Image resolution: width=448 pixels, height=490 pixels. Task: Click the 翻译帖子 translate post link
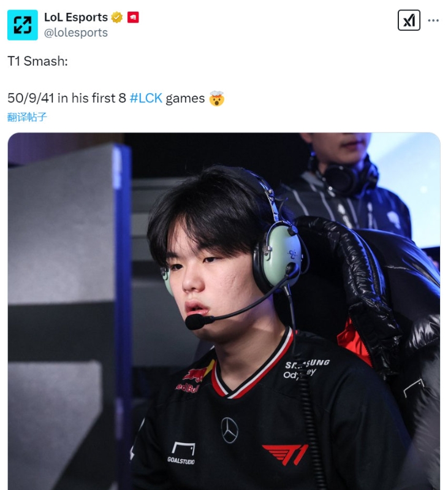pos(27,117)
